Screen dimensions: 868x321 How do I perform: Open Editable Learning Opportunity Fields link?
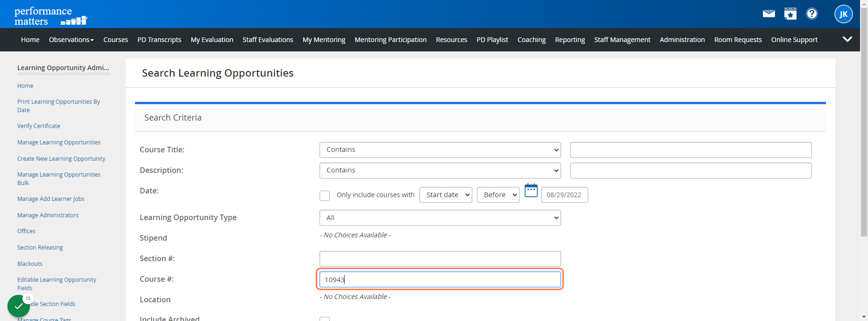coord(57,284)
